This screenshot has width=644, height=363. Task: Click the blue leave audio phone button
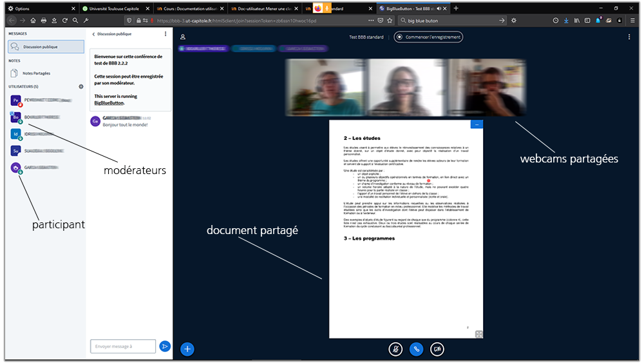(417, 349)
